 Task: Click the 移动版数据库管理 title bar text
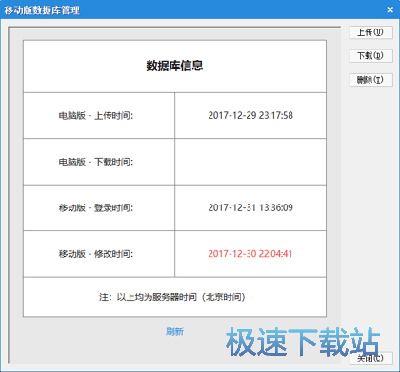click(x=42, y=10)
